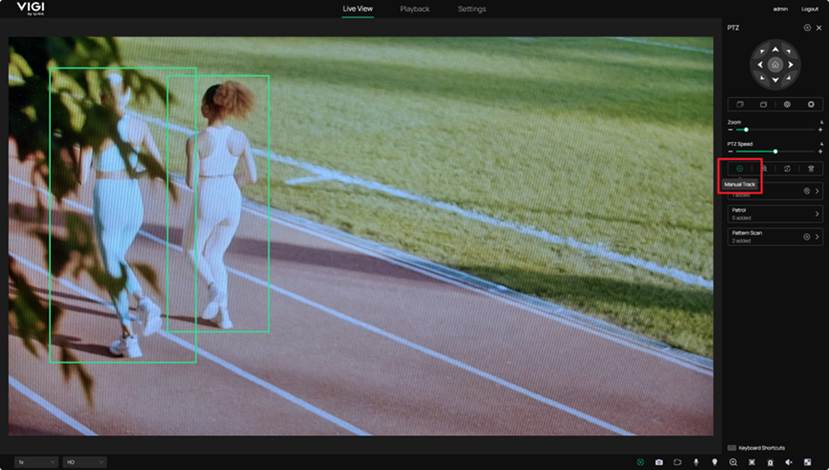Click the first icon below PTZ wheel
The width and height of the screenshot is (829, 470).
click(740, 105)
